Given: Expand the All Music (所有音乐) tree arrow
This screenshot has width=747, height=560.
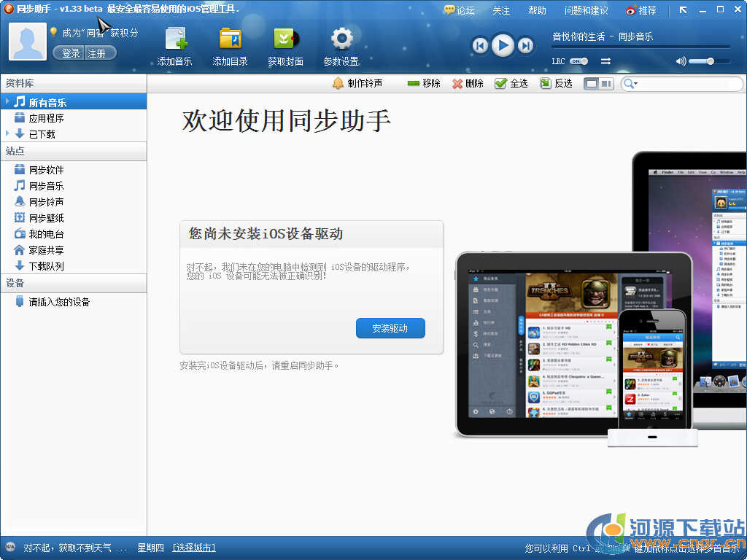Looking at the screenshot, I should 7,101.
